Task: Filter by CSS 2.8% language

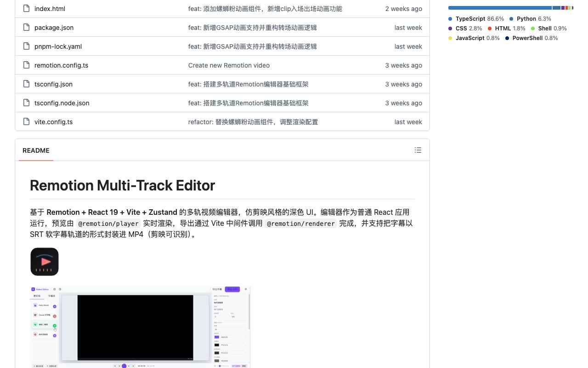Action: tap(465, 29)
